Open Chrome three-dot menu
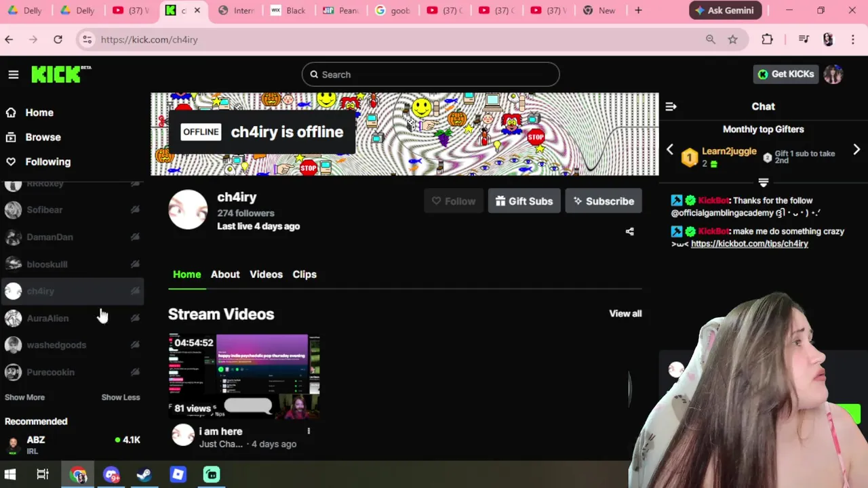 (x=852, y=39)
